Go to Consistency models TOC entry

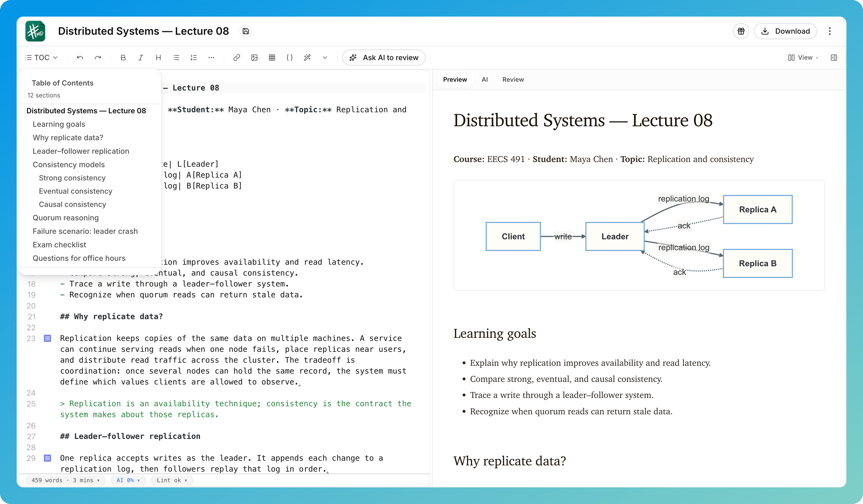(69, 164)
